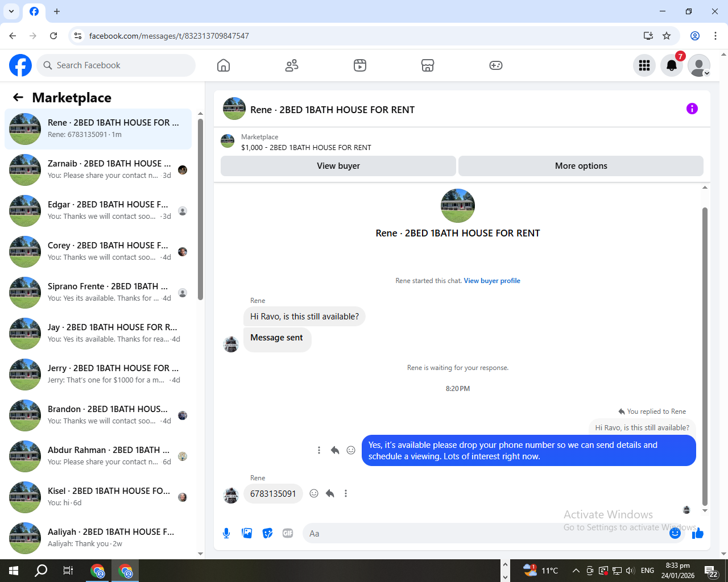React to the sent blue message
728x582 pixels.
tap(351, 450)
